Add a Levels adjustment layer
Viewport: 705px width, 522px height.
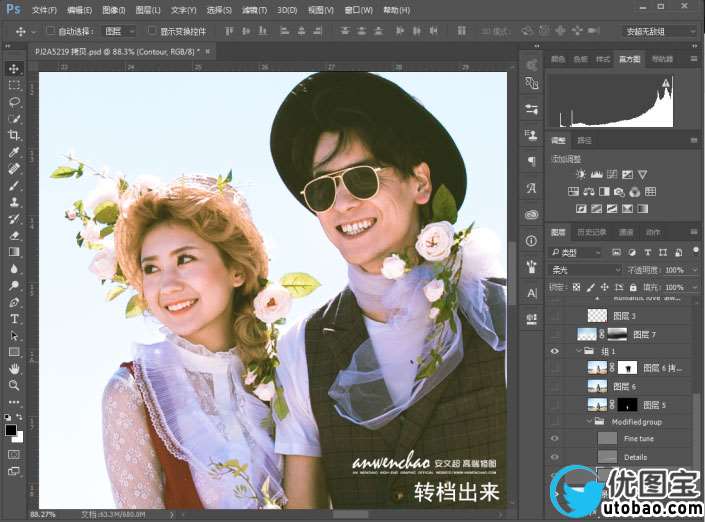click(597, 174)
